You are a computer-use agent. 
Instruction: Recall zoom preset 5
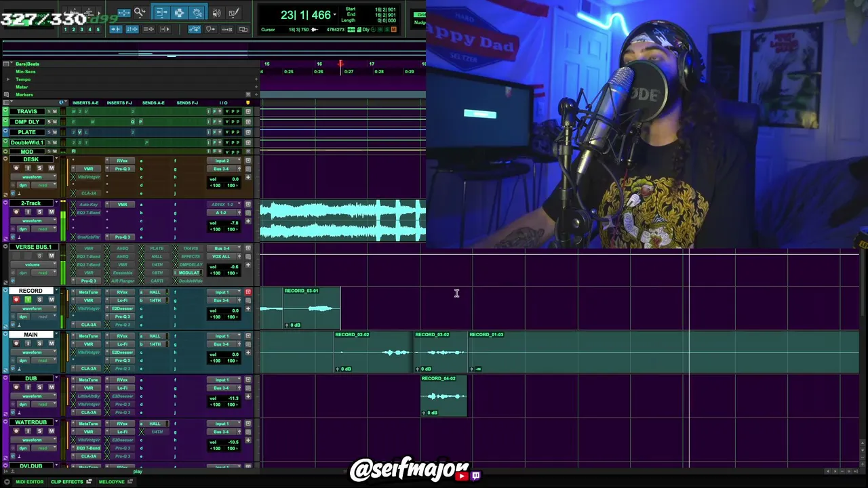pos(98,29)
